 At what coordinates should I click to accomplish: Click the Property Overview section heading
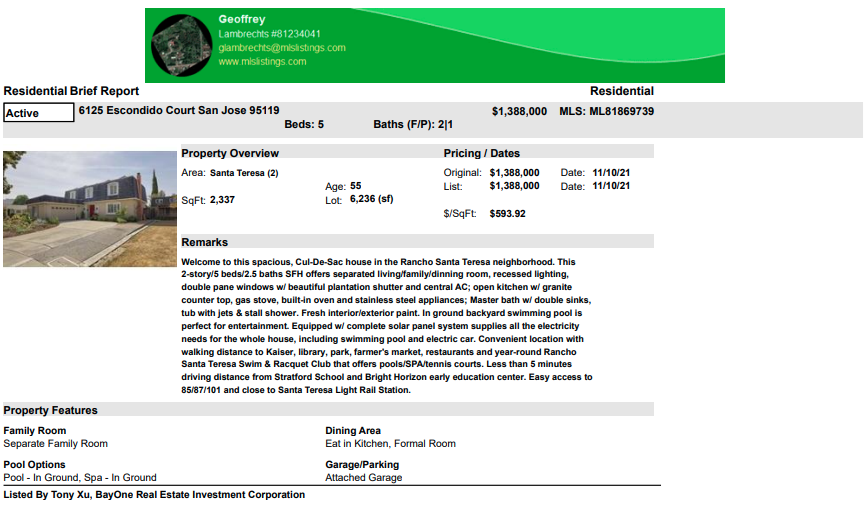(230, 153)
